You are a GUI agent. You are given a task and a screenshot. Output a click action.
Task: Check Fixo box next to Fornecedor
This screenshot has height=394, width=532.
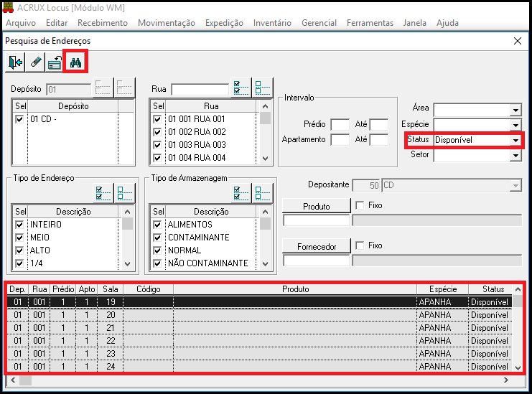[360, 245]
